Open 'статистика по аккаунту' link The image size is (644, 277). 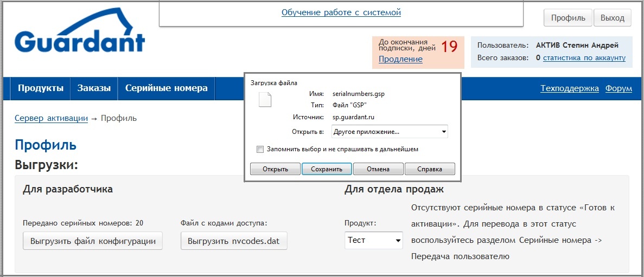coord(584,57)
